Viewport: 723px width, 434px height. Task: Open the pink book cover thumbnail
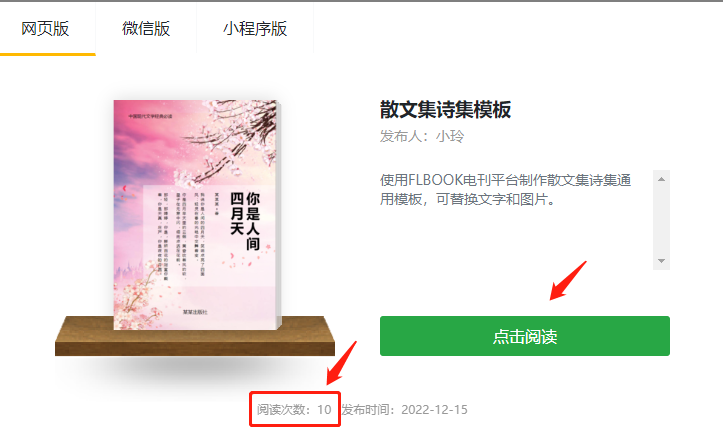coord(196,215)
